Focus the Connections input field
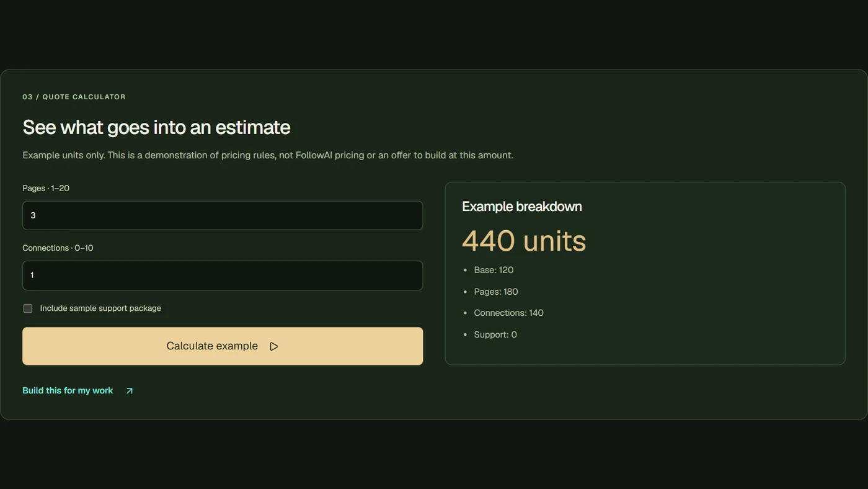This screenshot has height=489, width=868. (223, 276)
